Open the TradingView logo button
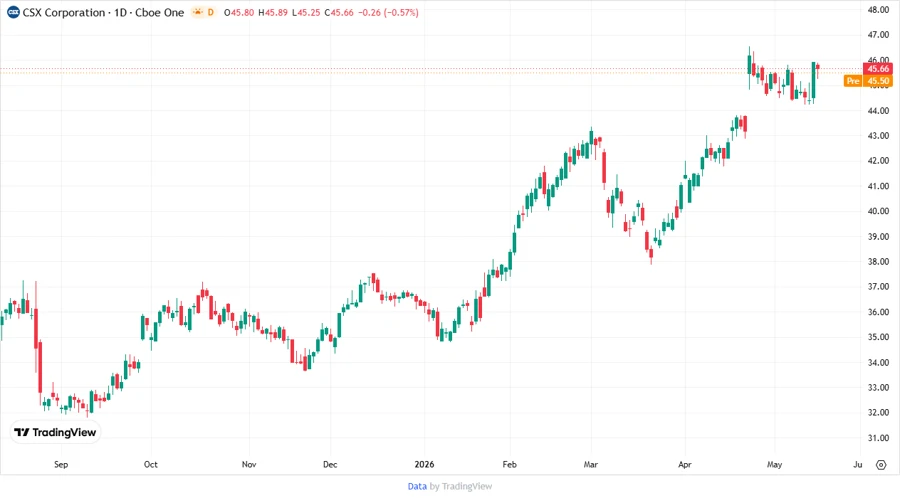 [55, 432]
